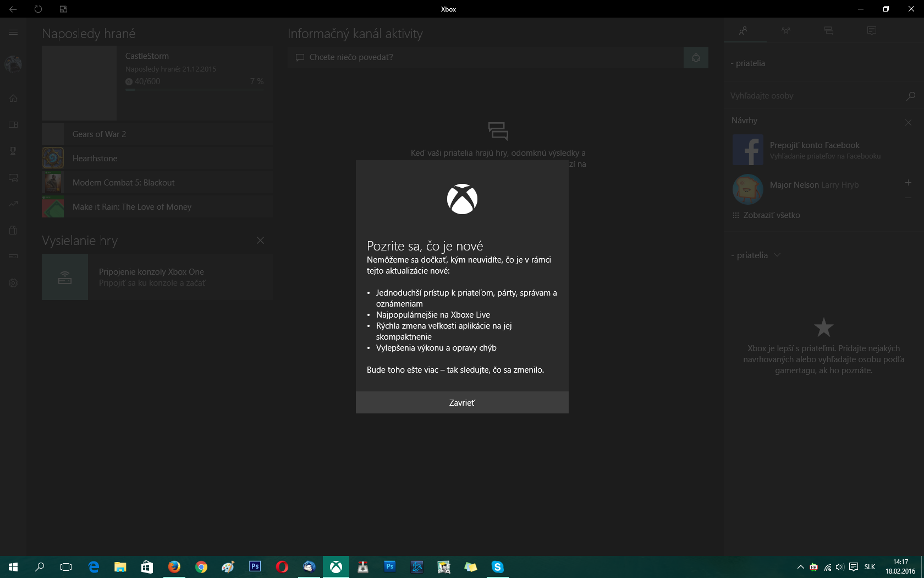Screen dimensions: 924x578
Task: Launch Microsoft Edge from taskbar
Action: click(94, 567)
